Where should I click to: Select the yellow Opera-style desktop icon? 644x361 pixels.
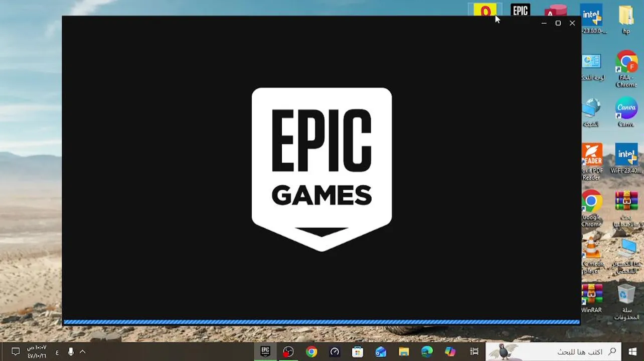485,10
